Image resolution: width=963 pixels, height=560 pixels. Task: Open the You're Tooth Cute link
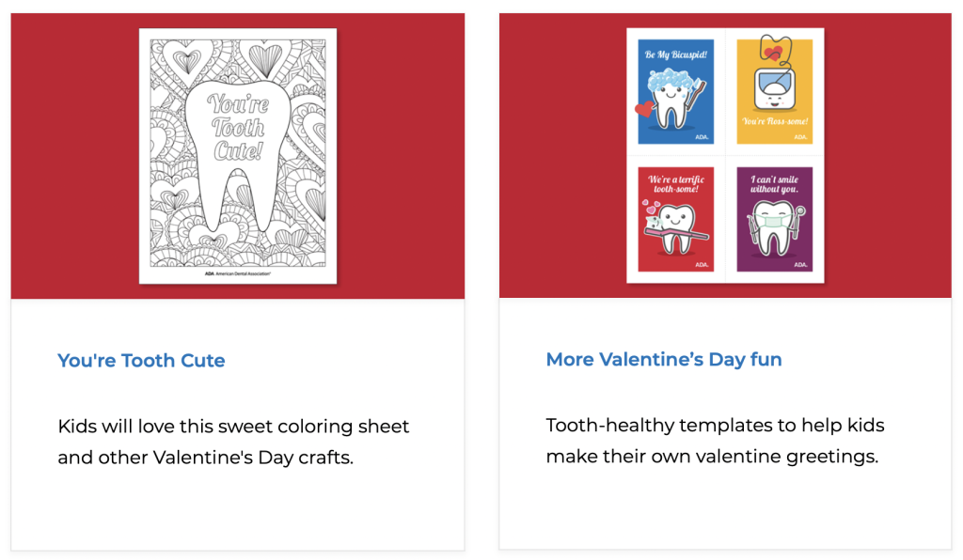coord(141,360)
